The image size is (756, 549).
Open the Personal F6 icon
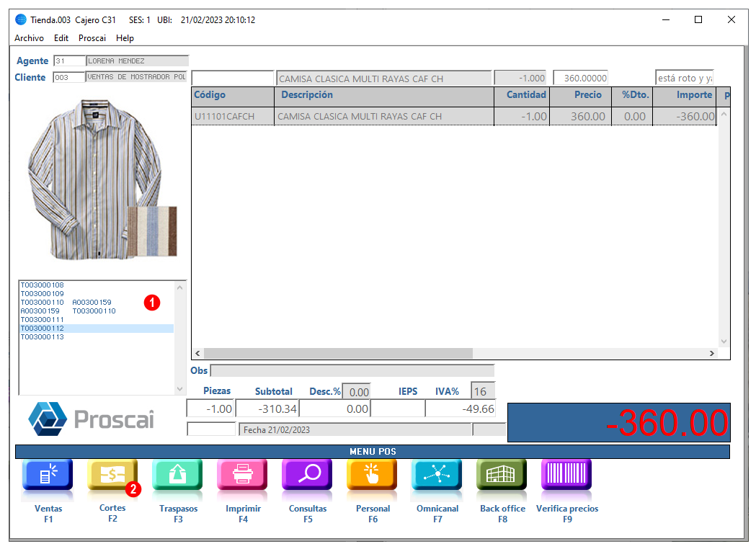coord(372,474)
